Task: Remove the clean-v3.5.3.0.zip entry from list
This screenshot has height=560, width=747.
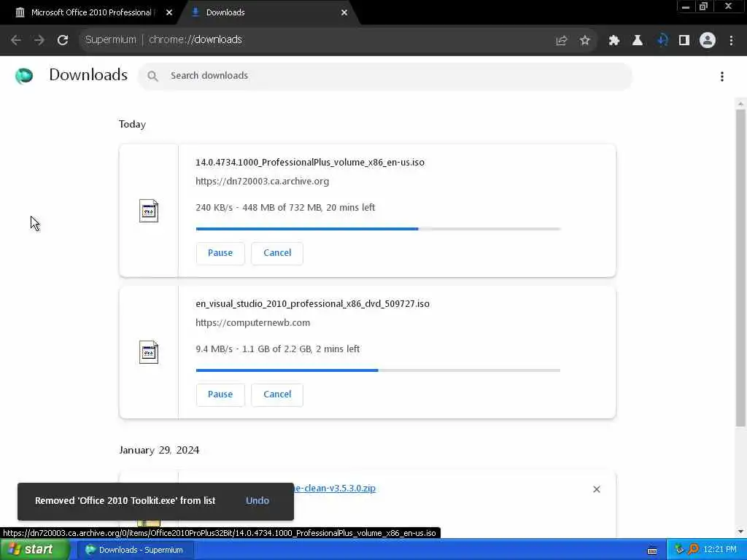Action: [597, 489]
